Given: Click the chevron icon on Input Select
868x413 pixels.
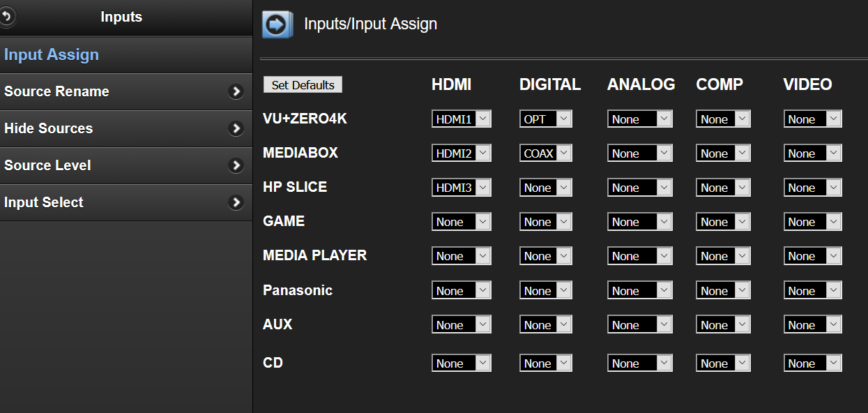Looking at the screenshot, I should 236,202.
